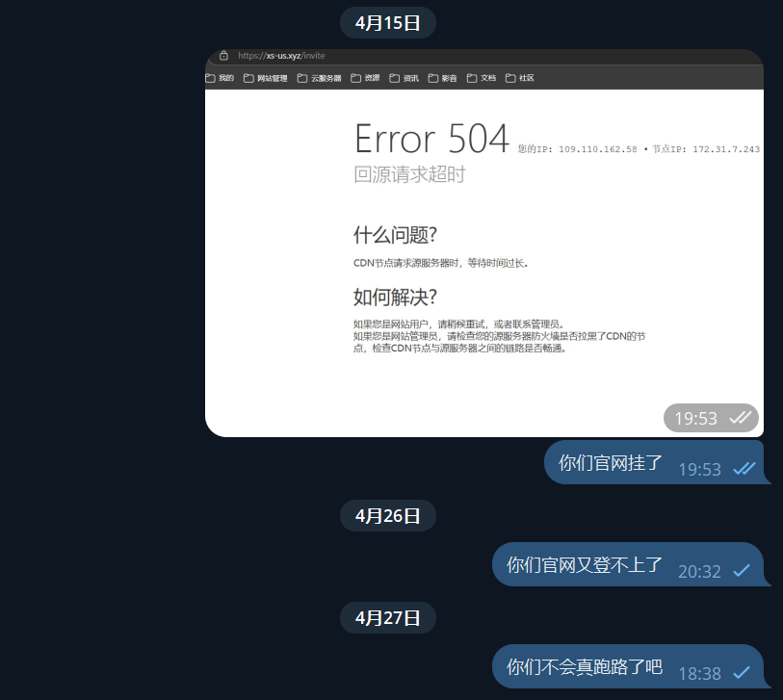Click the 4月15日 date separator
The height and width of the screenshot is (700, 783).
pos(387,22)
